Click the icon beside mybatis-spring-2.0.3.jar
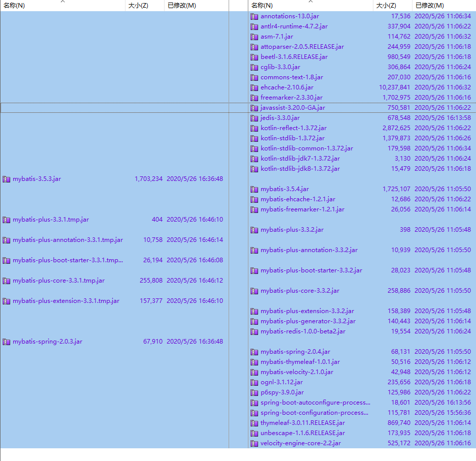This screenshot has width=476, height=461. (x=7, y=342)
